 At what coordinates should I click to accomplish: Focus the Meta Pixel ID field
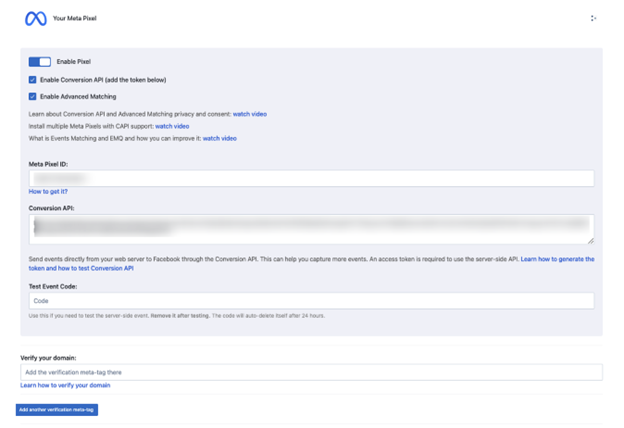[x=311, y=178]
